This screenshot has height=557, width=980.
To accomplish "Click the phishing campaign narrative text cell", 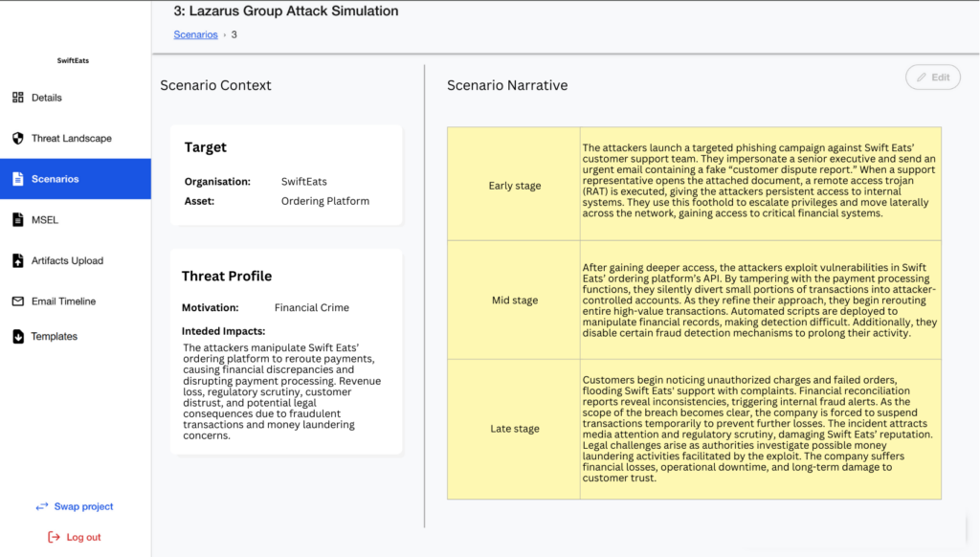I will (x=760, y=181).
